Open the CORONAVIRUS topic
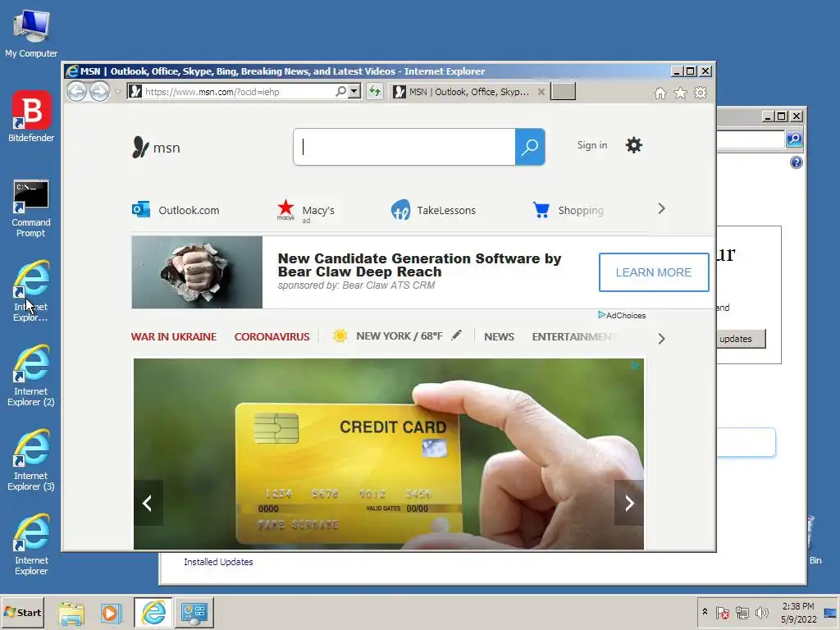This screenshot has height=630, width=840. tap(272, 336)
